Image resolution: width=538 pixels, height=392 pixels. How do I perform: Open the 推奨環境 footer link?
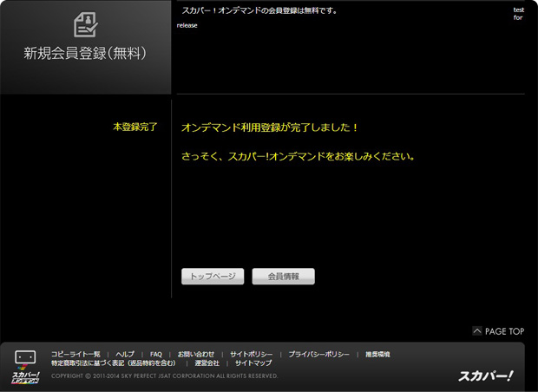tap(377, 355)
